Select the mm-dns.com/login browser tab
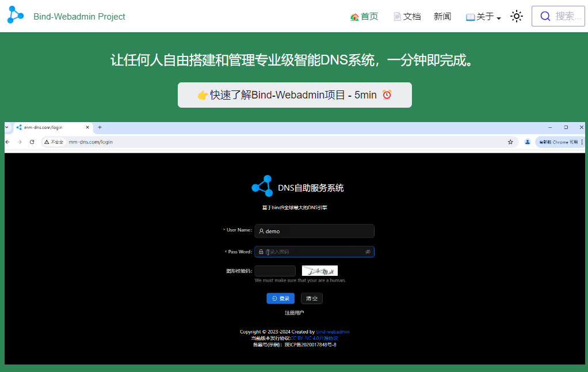This screenshot has height=372, width=588. coord(53,127)
